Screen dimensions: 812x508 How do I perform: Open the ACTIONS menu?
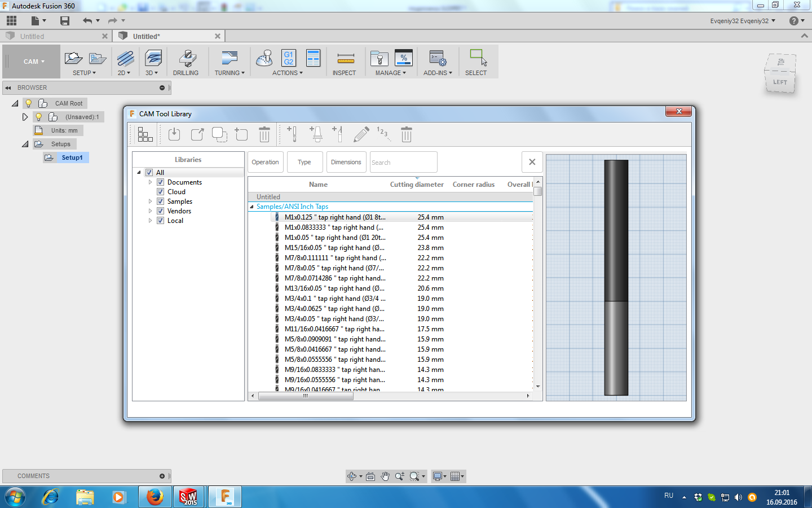(288, 73)
